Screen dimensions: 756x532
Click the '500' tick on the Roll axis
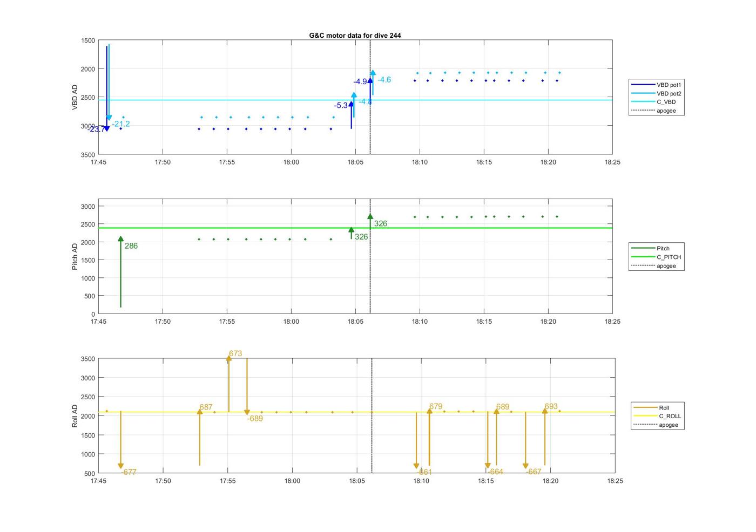click(x=90, y=474)
